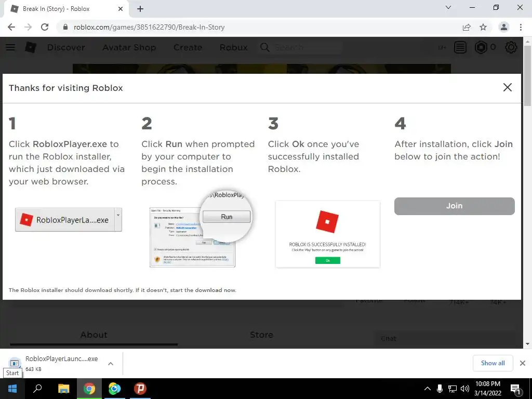532x399 pixels.
Task: Open a new browser tab
Action: [x=140, y=9]
